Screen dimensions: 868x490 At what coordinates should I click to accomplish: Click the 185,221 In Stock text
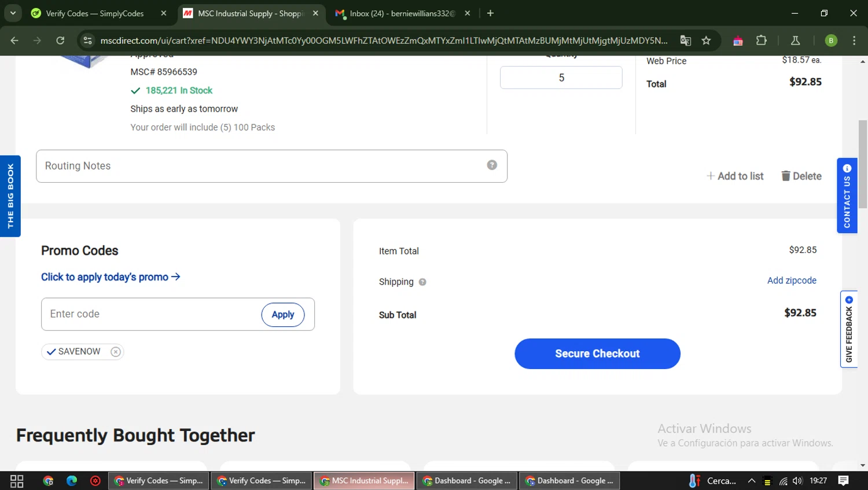(x=179, y=90)
